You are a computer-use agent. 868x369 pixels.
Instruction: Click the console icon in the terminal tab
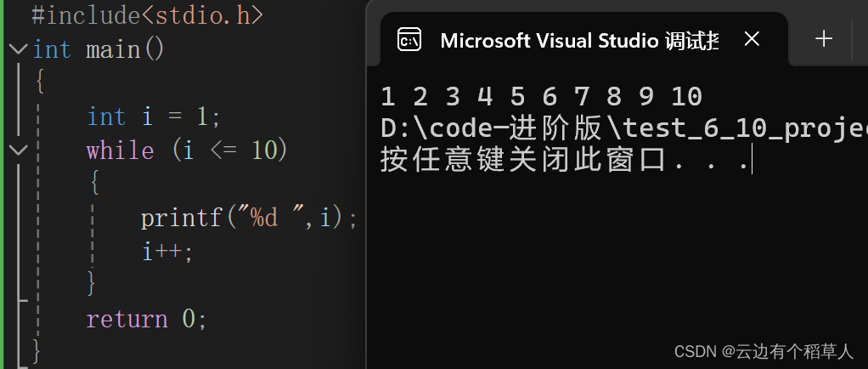click(410, 40)
